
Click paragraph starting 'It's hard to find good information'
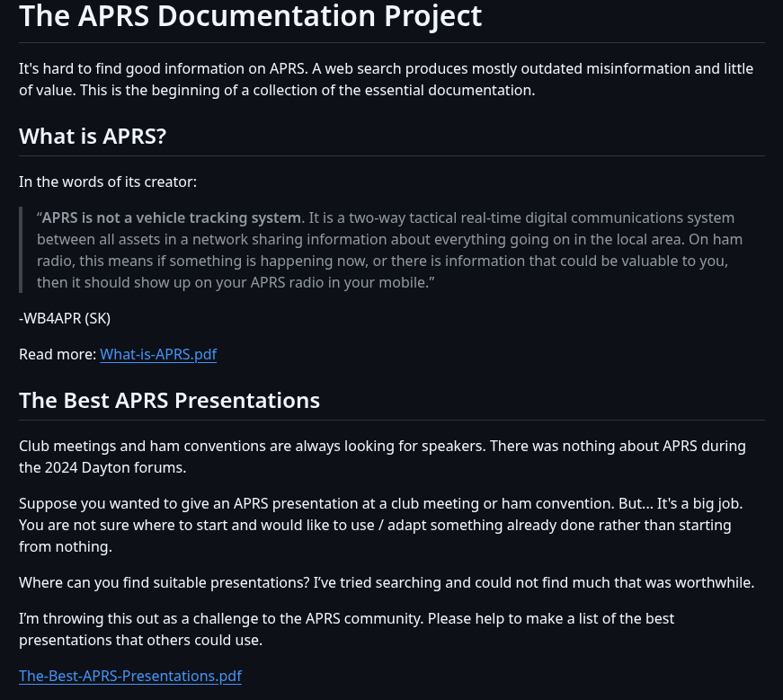(386, 79)
